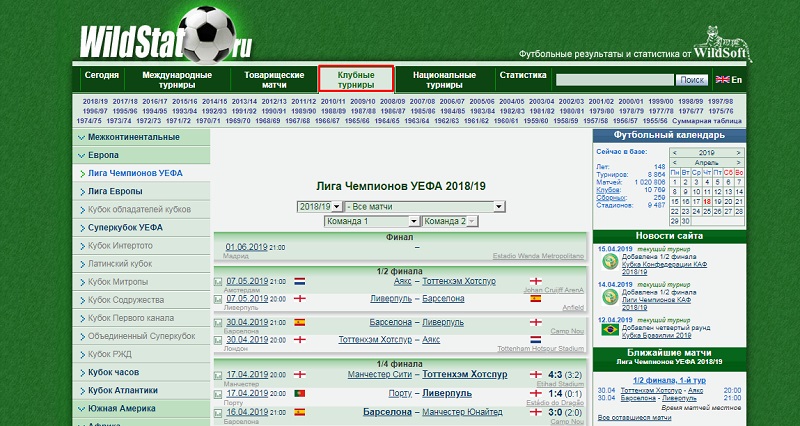Open match details icon for Аякс – Тоттенхэм Хотспур
The image size is (800, 426).
click(x=219, y=282)
